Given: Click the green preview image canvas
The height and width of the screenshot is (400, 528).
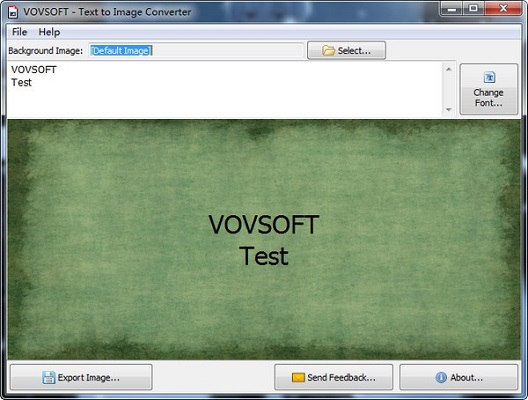Looking at the screenshot, I should [264, 239].
